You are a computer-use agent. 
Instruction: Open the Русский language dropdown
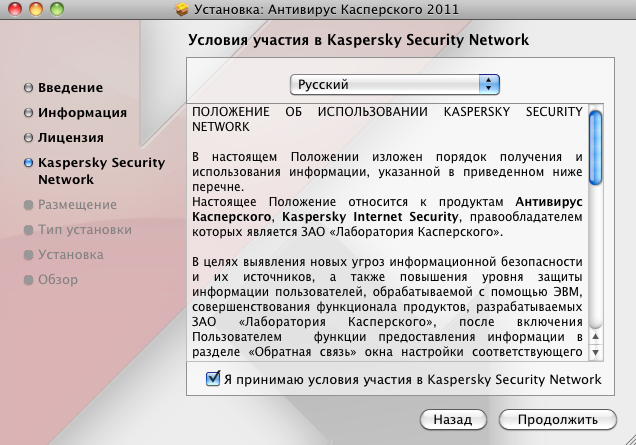point(394,84)
